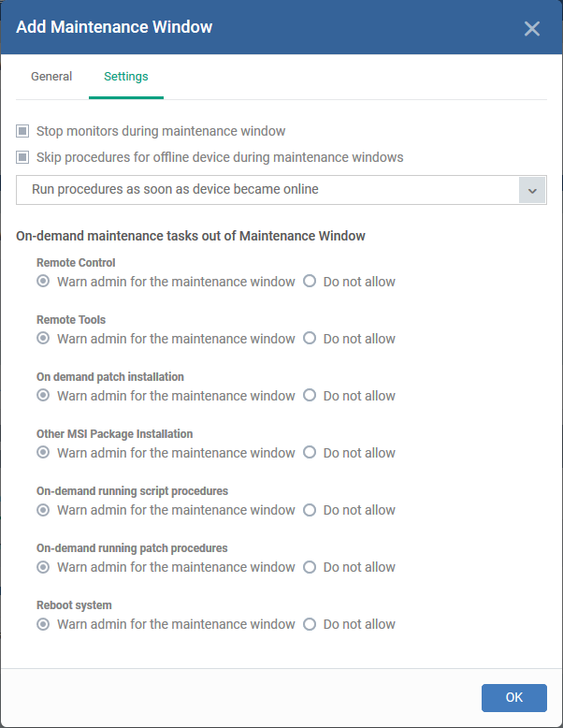Toggle Stop monitors during maintenance window checkbox
This screenshot has width=563, height=728.
[22, 131]
